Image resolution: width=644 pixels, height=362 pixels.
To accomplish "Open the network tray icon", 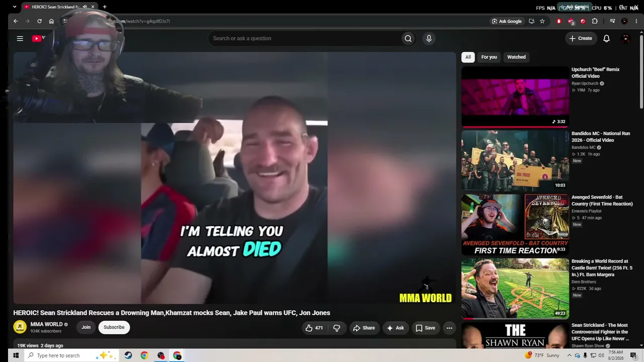I will click(x=593, y=355).
